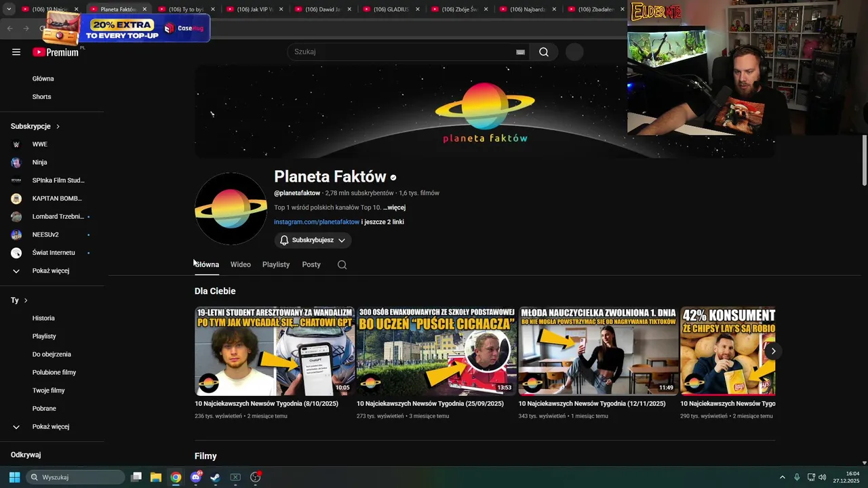Click the i jeszcze 2 linki link
The image size is (868, 488).
click(x=382, y=222)
